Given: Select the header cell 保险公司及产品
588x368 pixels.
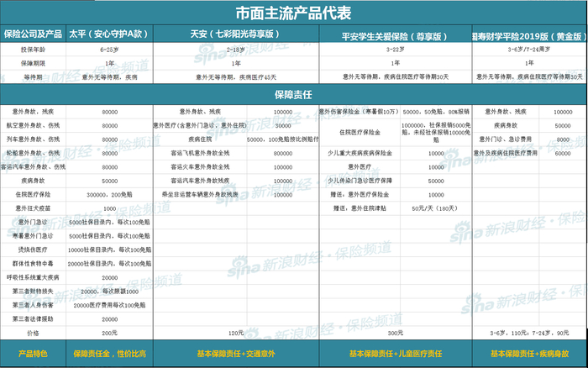Looking at the screenshot, I should click(x=33, y=34).
